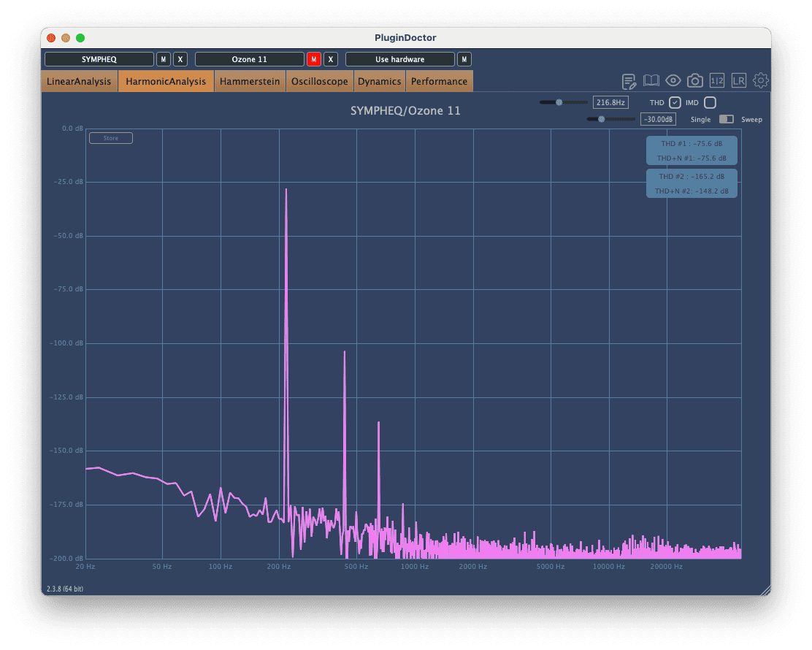This screenshot has width=812, height=650.
Task: Open the LinearAnalysis tab
Action: 80,81
